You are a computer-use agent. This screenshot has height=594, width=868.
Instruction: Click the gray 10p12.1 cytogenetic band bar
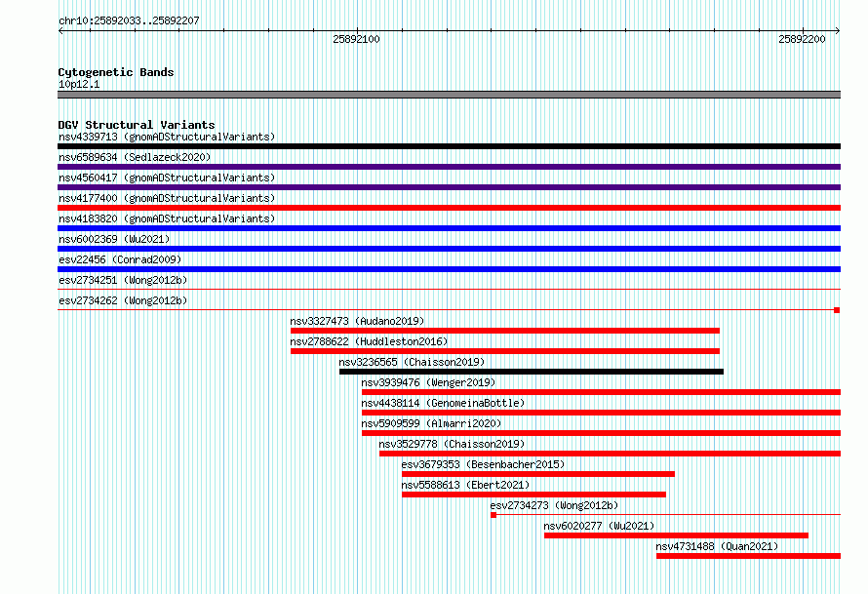click(x=449, y=95)
